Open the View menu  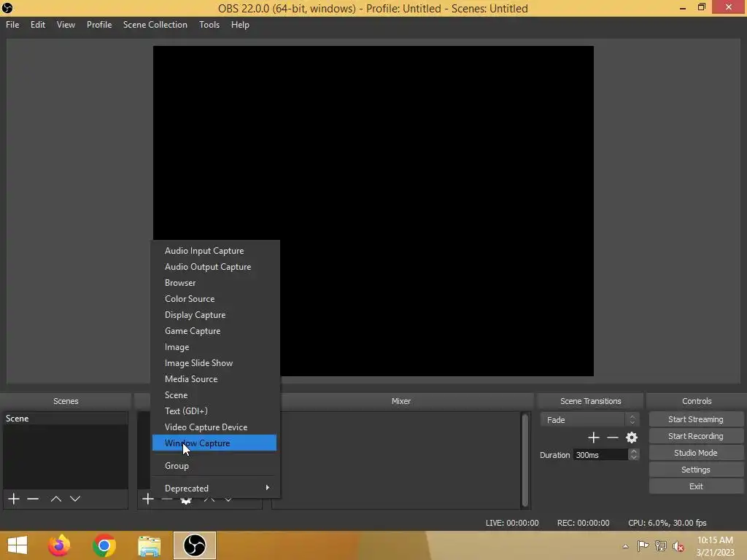[66, 25]
